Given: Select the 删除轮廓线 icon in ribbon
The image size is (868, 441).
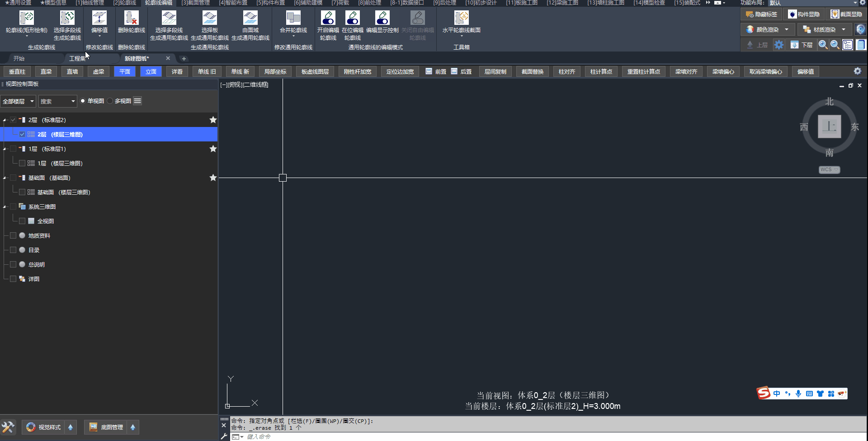Looking at the screenshot, I should coord(131,18).
